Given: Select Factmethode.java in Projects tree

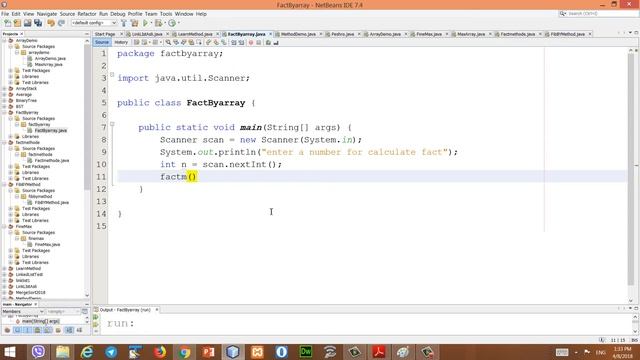Looking at the screenshot, I should point(51,161).
